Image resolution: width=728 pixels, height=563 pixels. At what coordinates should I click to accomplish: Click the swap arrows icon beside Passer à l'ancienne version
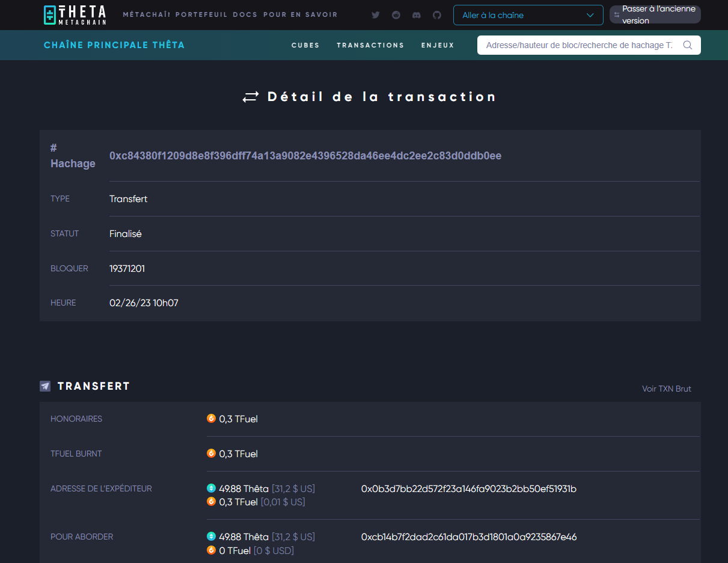616,15
